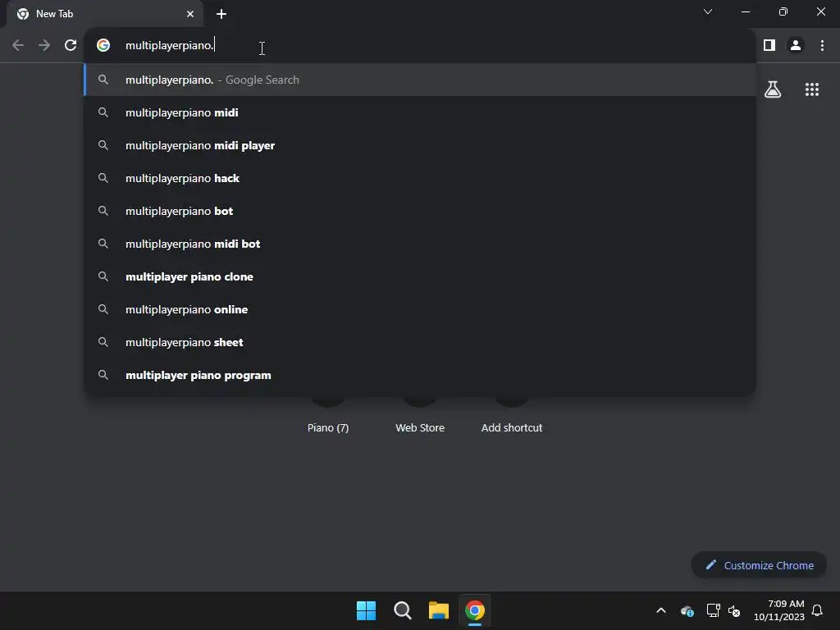
Task: Reload the page with refresh icon
Action: pos(71,46)
